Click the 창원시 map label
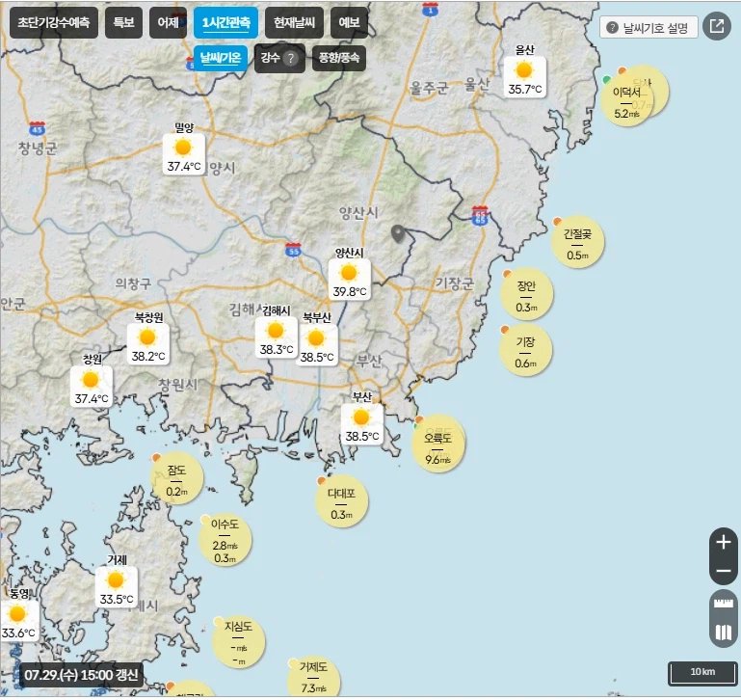The height and width of the screenshot is (700, 741). 177,385
